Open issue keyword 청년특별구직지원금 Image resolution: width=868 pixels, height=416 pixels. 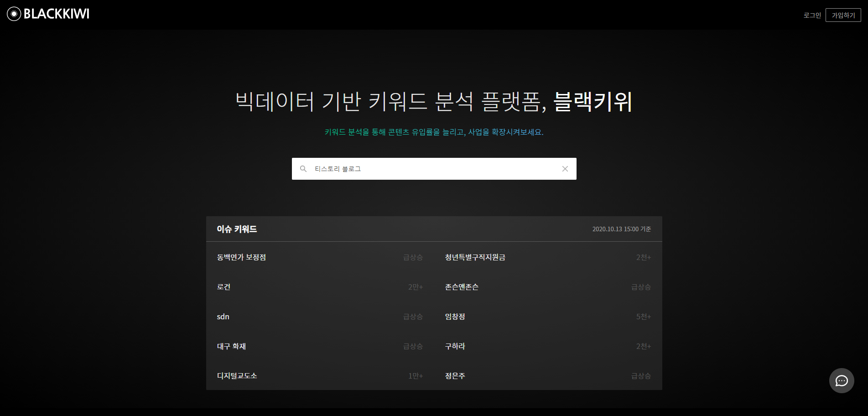pyautogui.click(x=475, y=257)
